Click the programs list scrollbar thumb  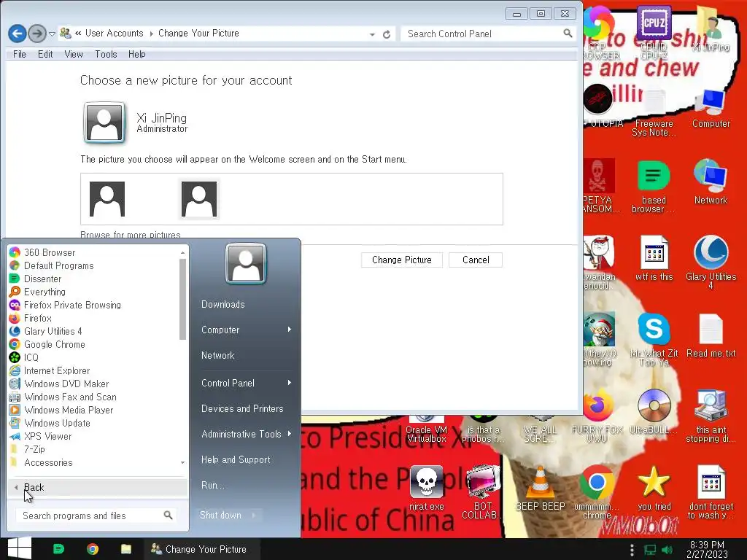tap(182, 299)
